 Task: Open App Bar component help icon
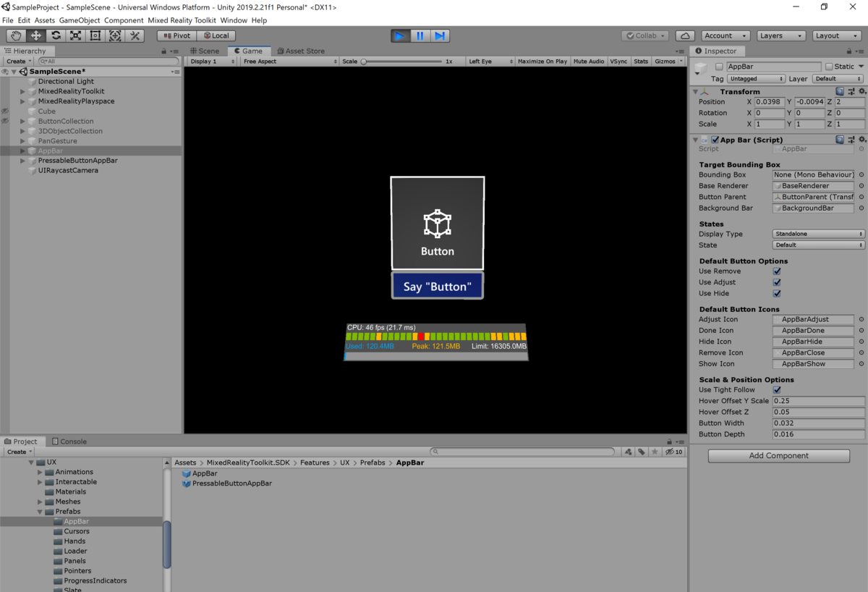tap(840, 140)
